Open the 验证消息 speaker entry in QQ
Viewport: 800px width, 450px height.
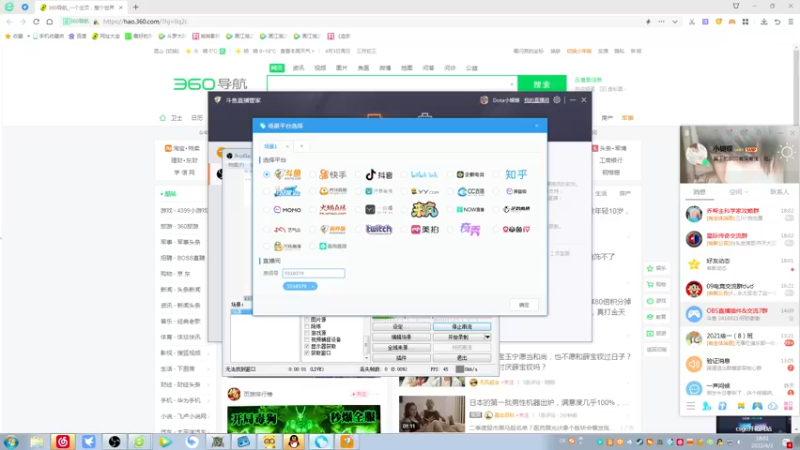point(739,364)
